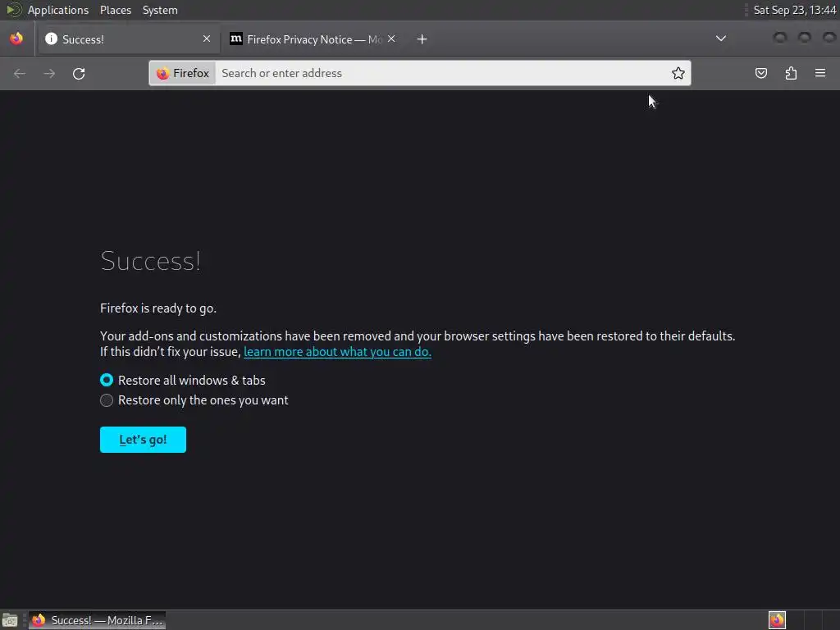
Task: Open the Applications menu
Action: pyautogui.click(x=58, y=10)
